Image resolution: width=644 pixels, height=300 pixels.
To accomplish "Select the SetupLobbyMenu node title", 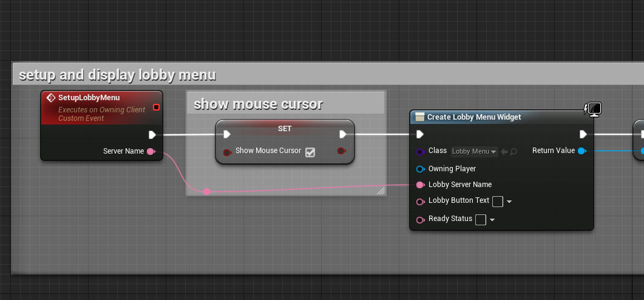I will (89, 98).
